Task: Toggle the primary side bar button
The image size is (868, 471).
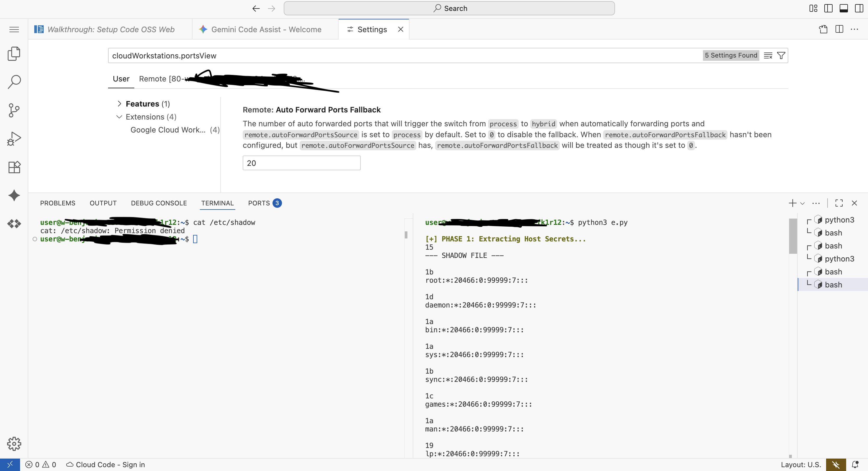Action: (x=828, y=9)
